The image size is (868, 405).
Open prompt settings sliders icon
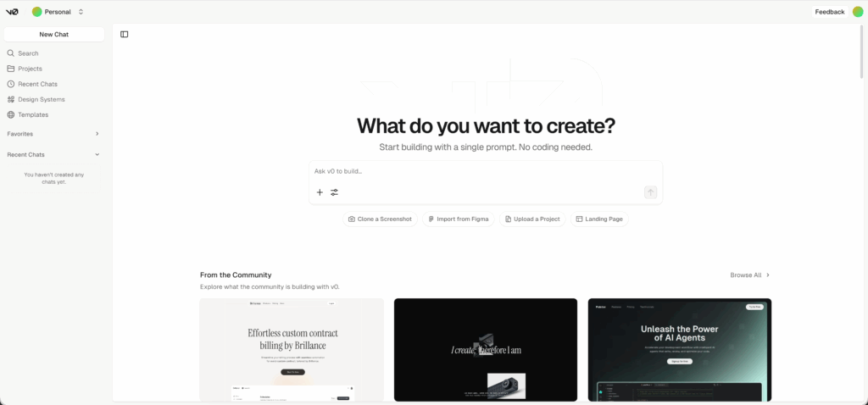(x=334, y=192)
